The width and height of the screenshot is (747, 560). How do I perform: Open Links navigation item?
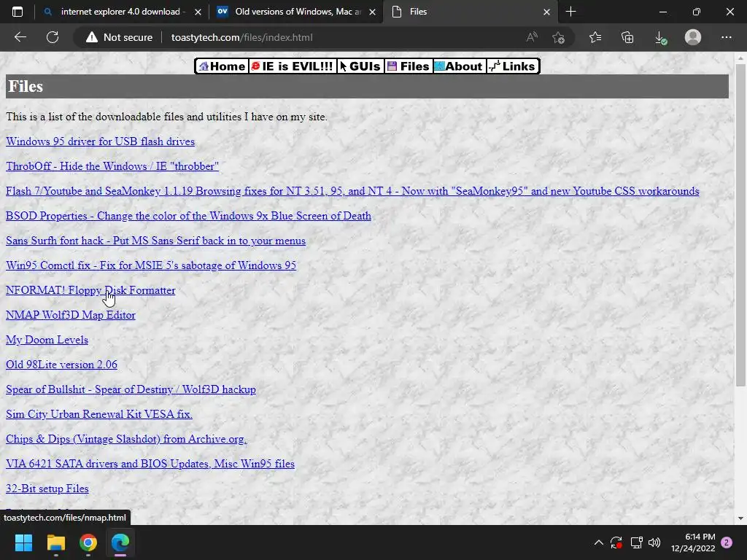pos(513,66)
